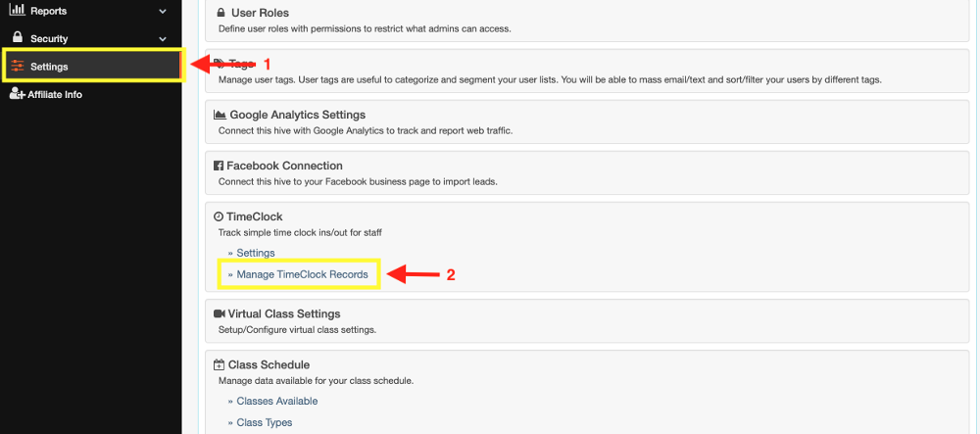Screen dimensions: 980x434
Task: Click the Security padlock icon
Action: point(17,38)
